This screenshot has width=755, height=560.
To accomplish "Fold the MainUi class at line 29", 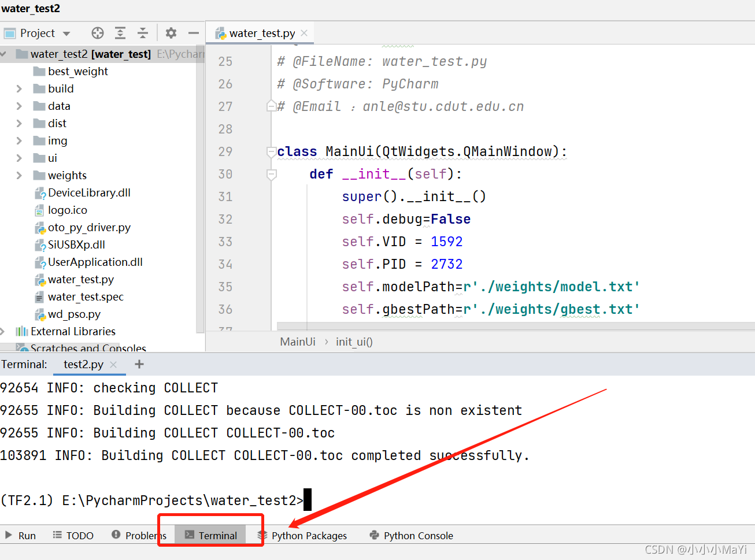I will [x=271, y=151].
